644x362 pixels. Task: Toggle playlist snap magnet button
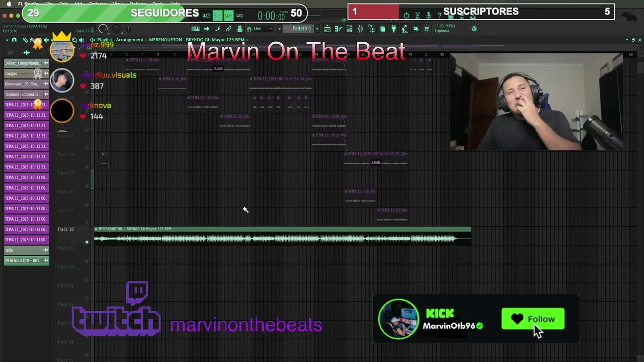click(14, 40)
